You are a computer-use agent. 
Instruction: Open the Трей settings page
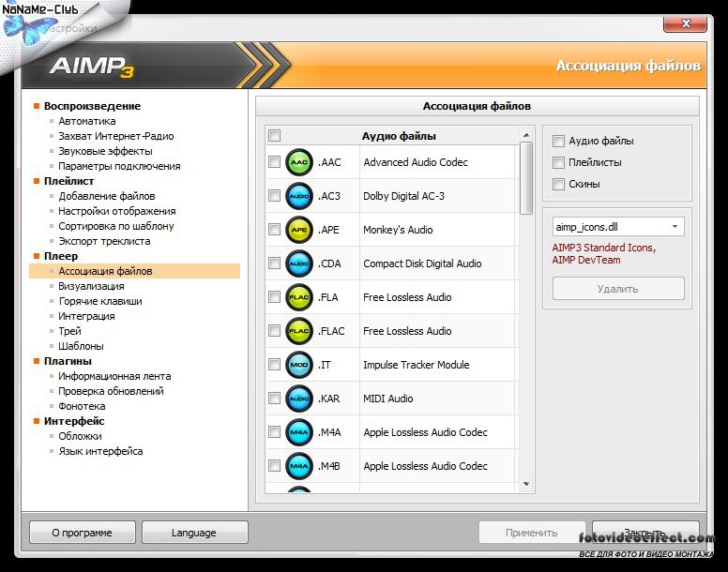(x=69, y=331)
